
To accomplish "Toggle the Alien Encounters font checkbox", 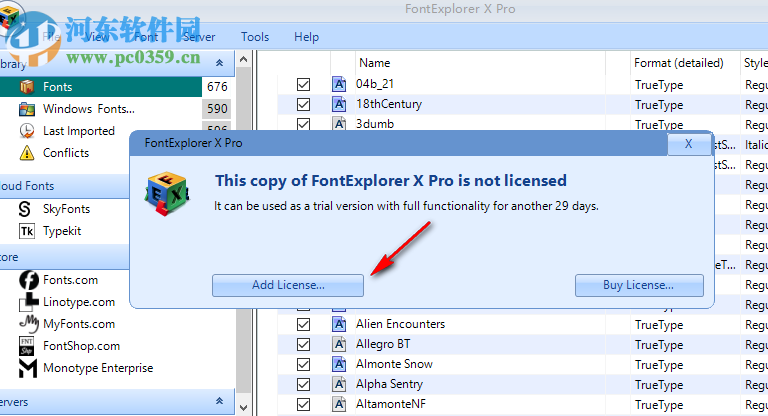I will (x=303, y=324).
